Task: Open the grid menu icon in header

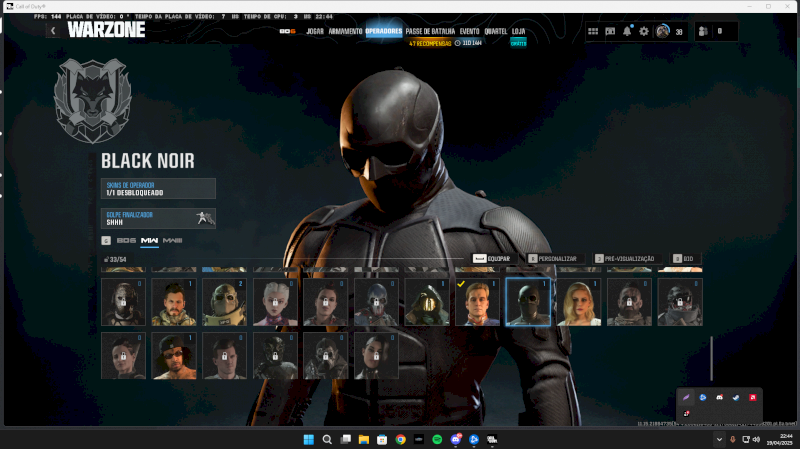Action: coord(593,31)
